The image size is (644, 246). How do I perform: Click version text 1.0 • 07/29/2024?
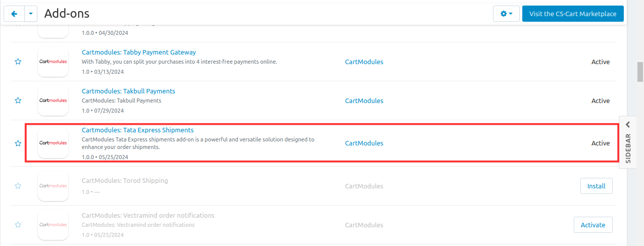(x=103, y=111)
